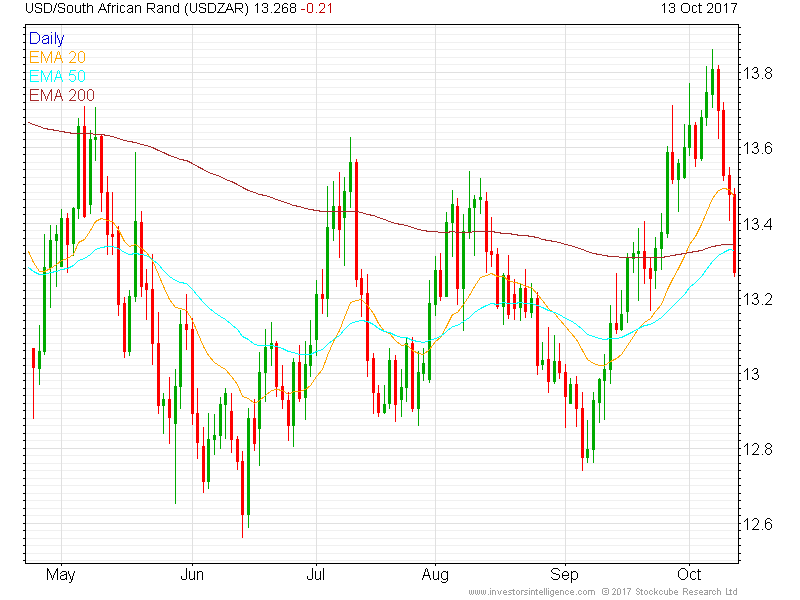Click the 'Jul' month axis label
The image size is (800, 600).
(316, 575)
